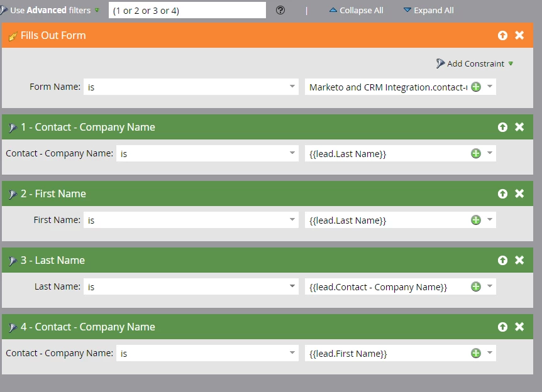Select the Fills Out Form header title

53,35
